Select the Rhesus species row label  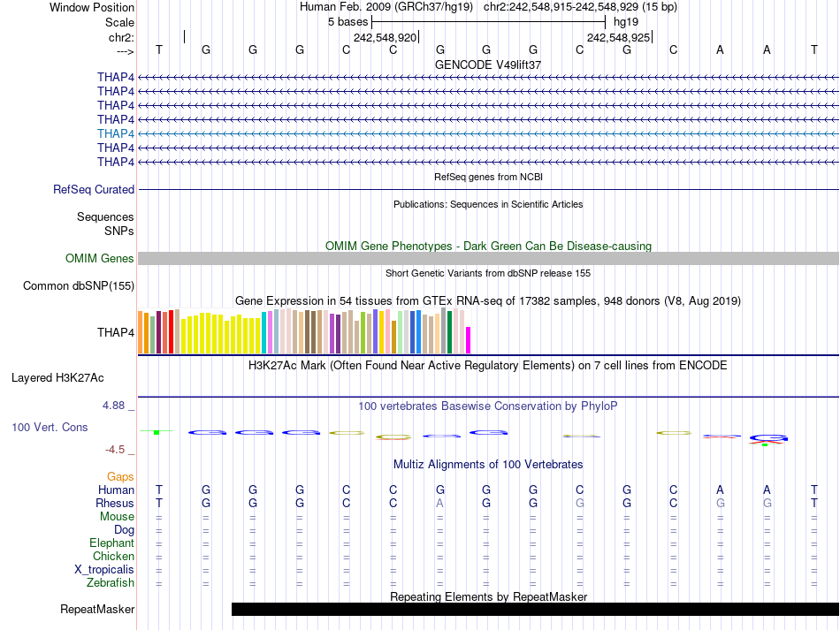[114, 503]
